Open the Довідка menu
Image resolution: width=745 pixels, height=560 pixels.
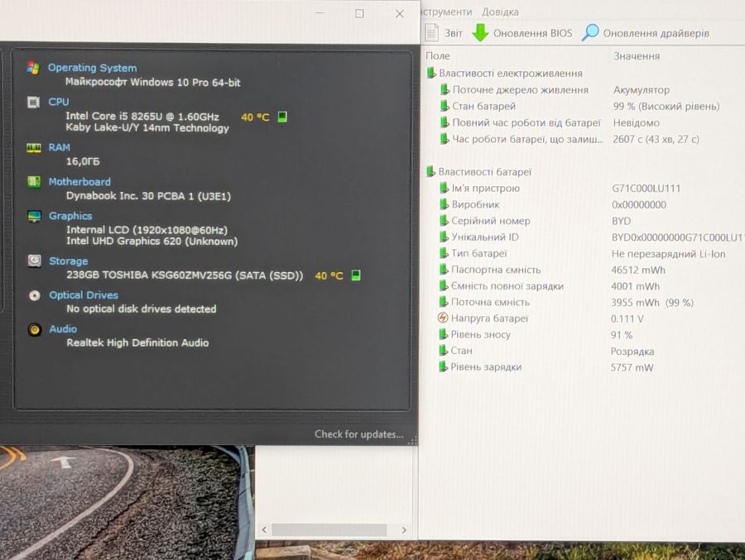500,12
